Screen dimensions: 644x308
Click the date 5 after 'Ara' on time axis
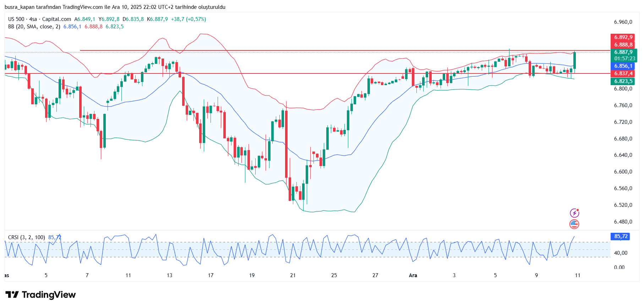495,275
